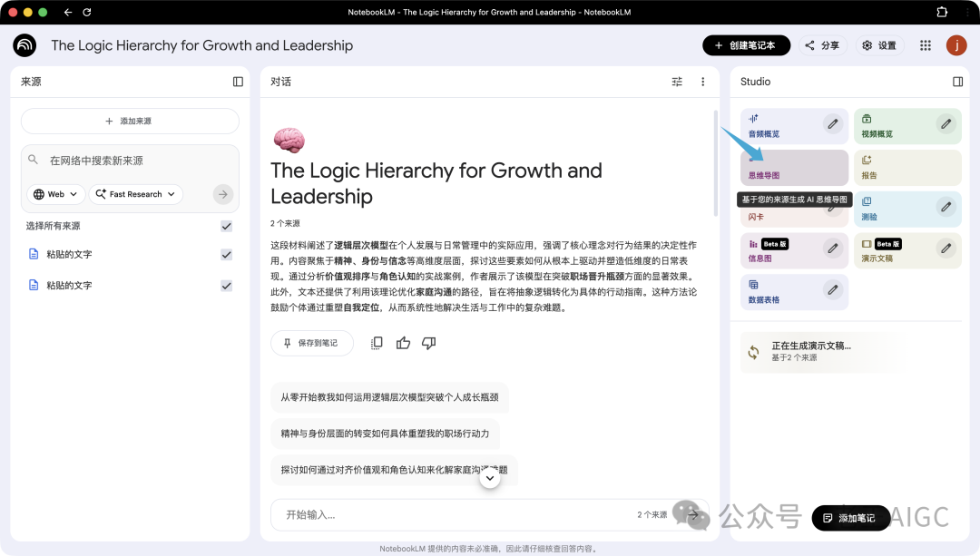980x556 pixels.
Task: Click the document icon of the second 粘贴的文字 source
Action: [x=34, y=285]
